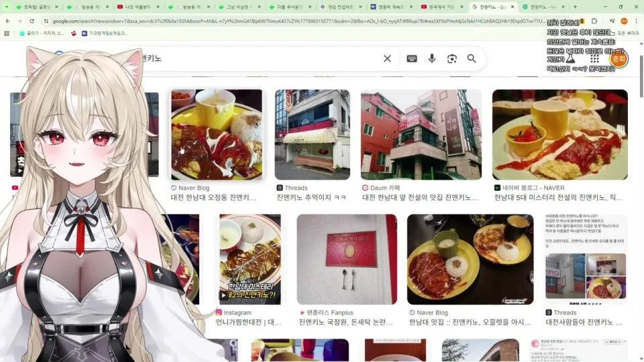Screen dimensions: 644x362
Task: Switch to the 나의 여름방학 YouTube tab
Action: 138,7
